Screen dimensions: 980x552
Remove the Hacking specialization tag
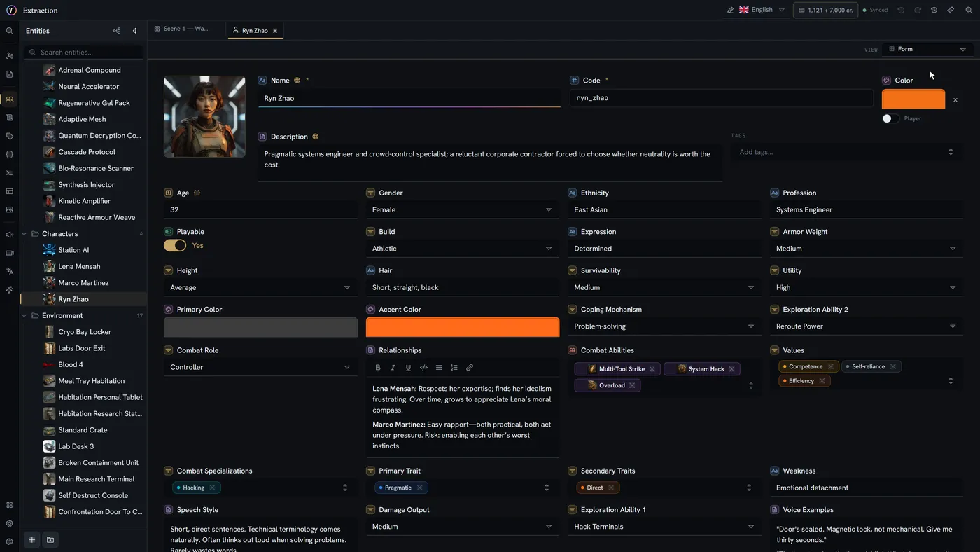(212, 488)
